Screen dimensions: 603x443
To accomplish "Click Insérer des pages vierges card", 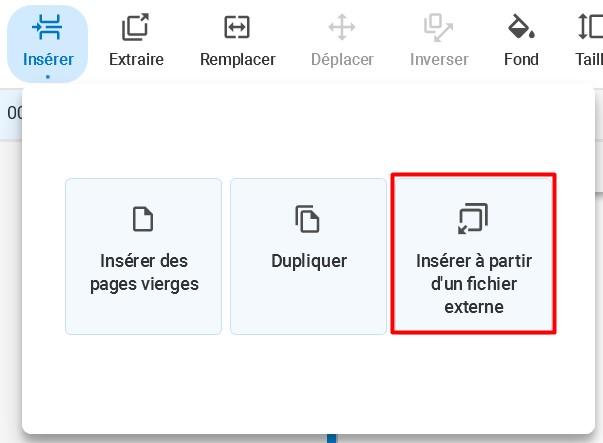I will pos(143,256).
